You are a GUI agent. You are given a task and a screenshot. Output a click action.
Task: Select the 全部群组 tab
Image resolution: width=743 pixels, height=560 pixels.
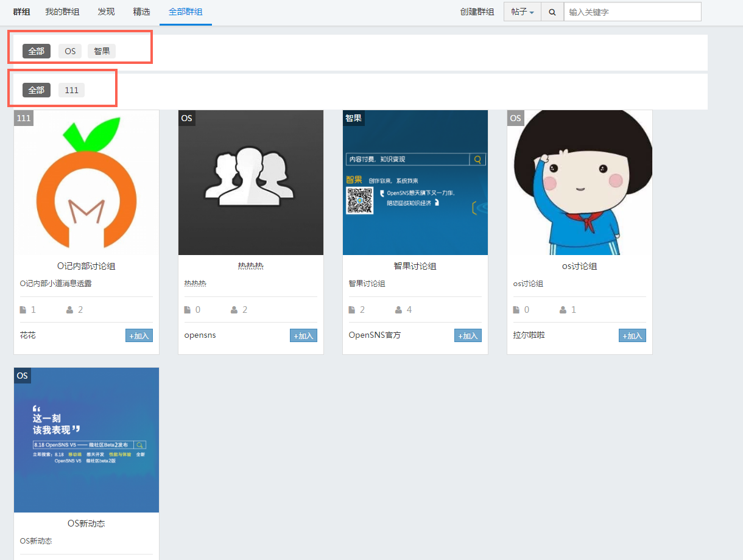click(186, 12)
